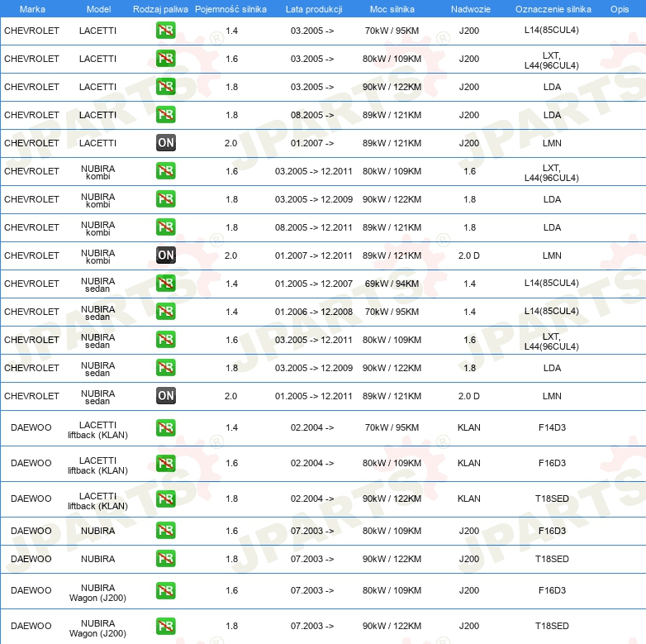
Task: Select the L14(85CUL4) code in Lacetti 1.4 row
Action: tap(552, 30)
